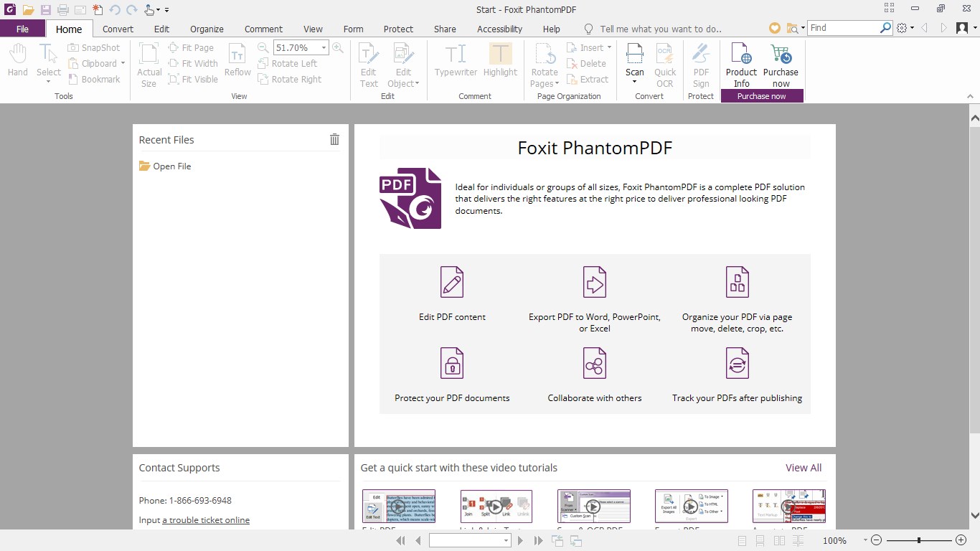This screenshot has width=980, height=551.
Task: Click Collaborate with others shortcut
Action: coord(595,375)
